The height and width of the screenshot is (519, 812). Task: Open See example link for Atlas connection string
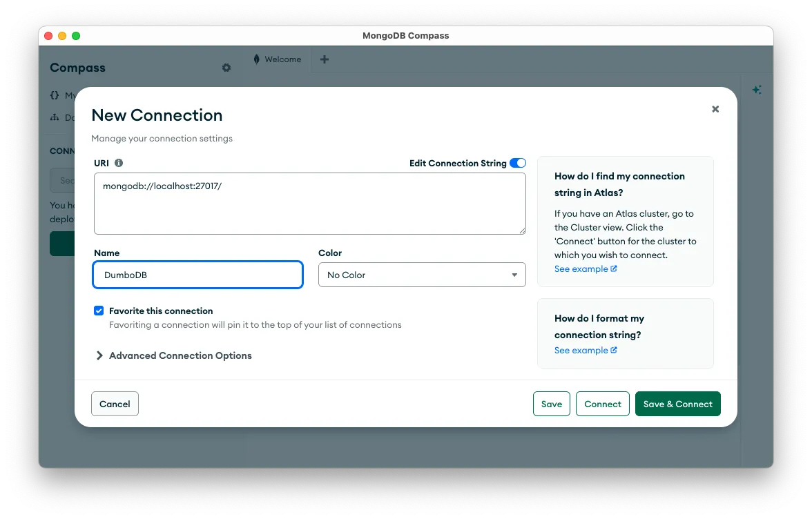click(586, 269)
